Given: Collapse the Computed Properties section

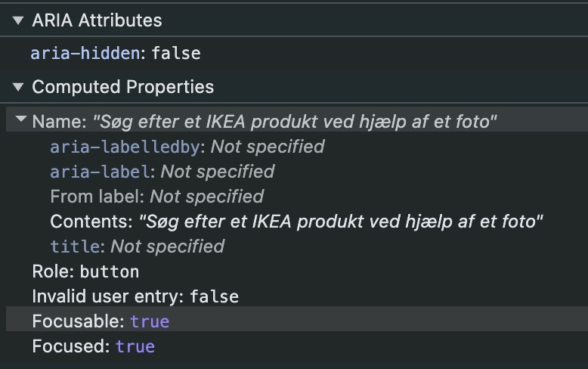Looking at the screenshot, I should point(18,87).
